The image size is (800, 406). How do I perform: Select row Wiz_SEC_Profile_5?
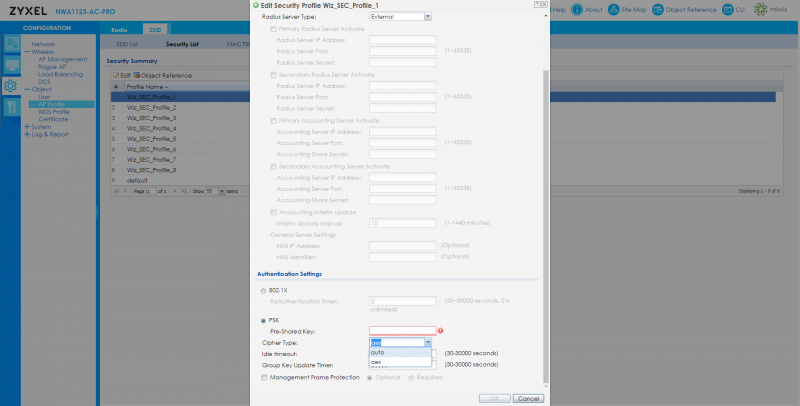[x=443, y=139]
